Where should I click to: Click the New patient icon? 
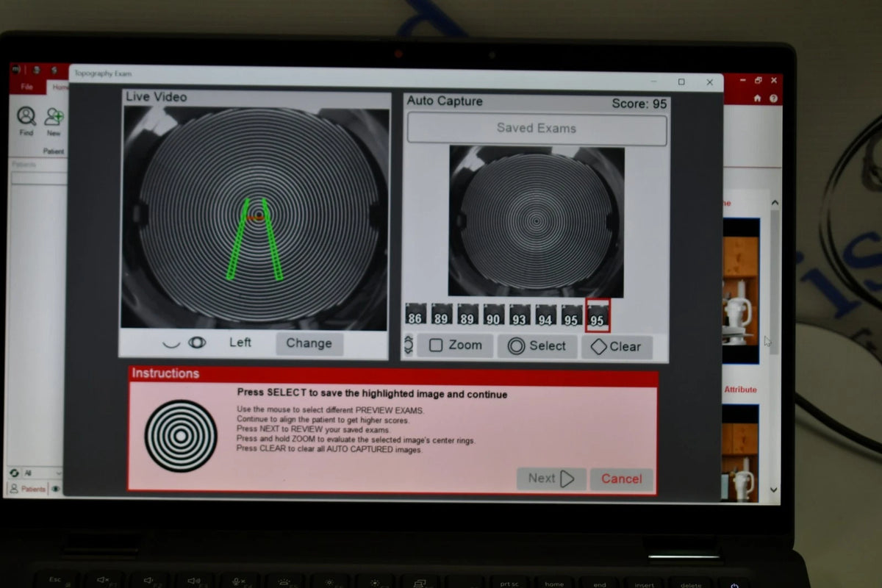tap(54, 116)
